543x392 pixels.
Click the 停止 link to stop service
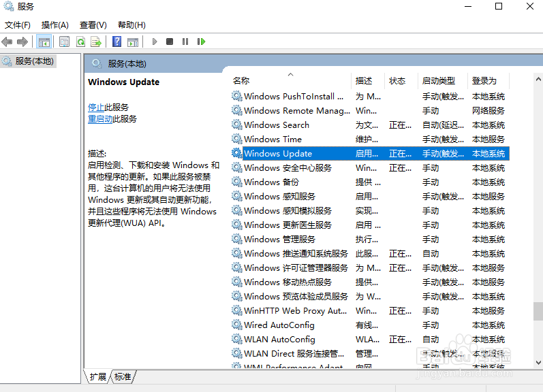click(96, 108)
